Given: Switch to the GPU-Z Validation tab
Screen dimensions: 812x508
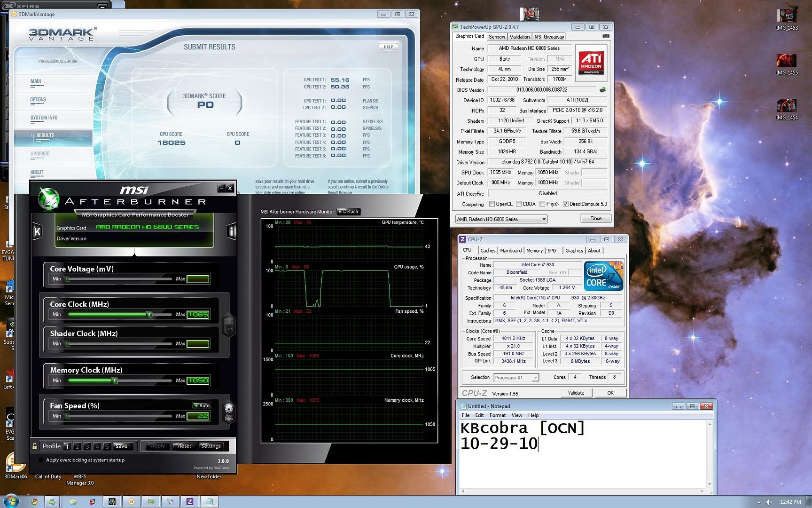Looking at the screenshot, I should click(520, 37).
